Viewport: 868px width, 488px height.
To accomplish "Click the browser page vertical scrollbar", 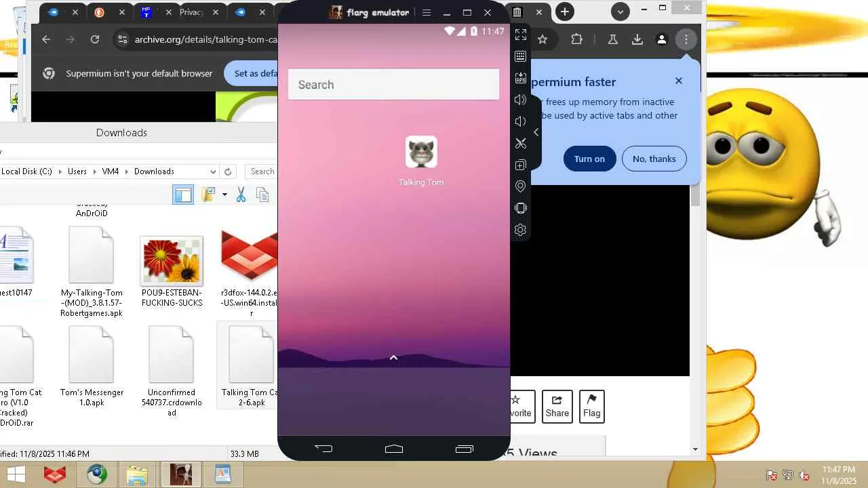I will click(x=695, y=196).
